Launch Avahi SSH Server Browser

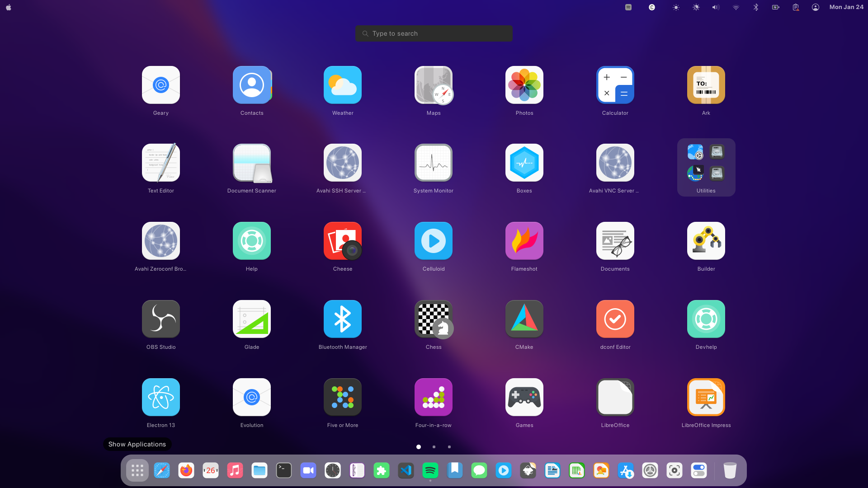pos(343,163)
